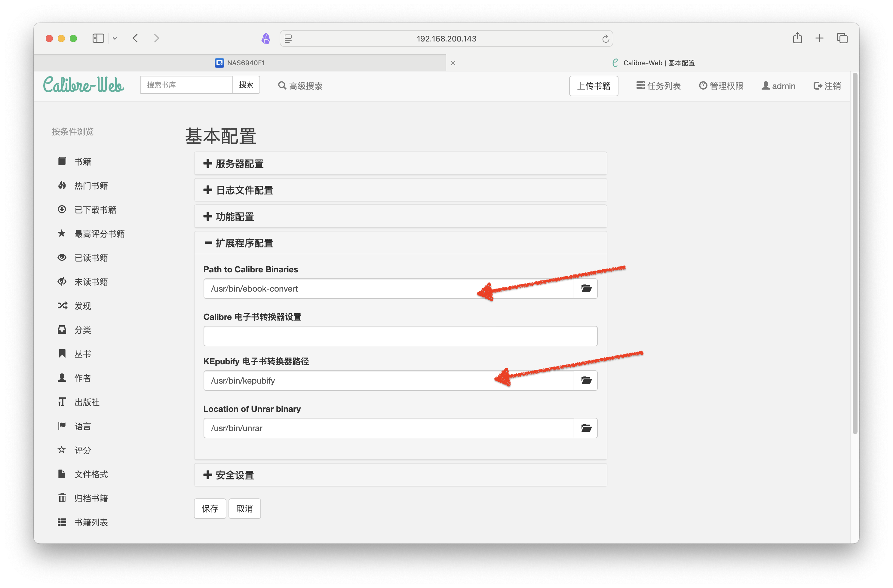Open 书籍列表 books list
This screenshot has height=588, width=893.
(x=83, y=522)
